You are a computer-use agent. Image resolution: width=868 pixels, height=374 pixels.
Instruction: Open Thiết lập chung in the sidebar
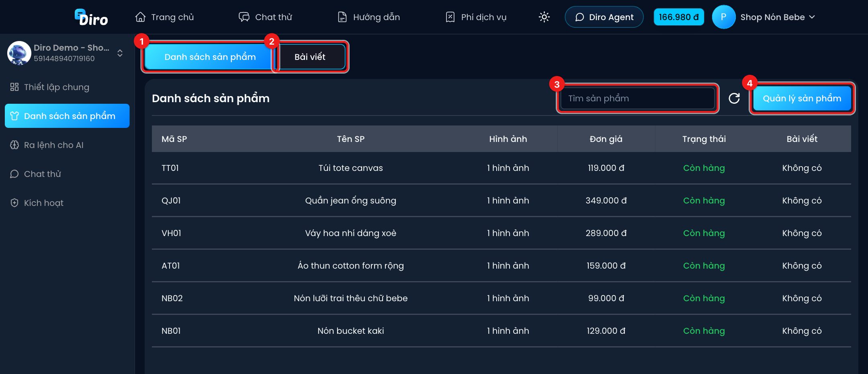67,87
